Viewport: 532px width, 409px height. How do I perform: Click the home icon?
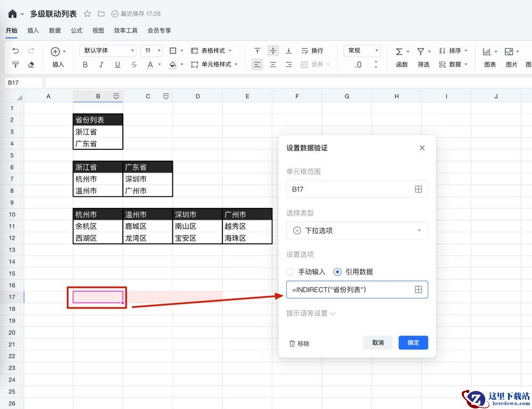point(12,14)
